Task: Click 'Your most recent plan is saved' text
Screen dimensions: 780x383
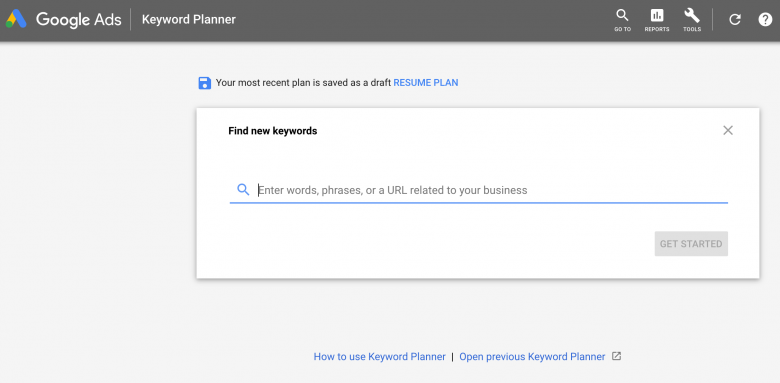Action: point(303,83)
